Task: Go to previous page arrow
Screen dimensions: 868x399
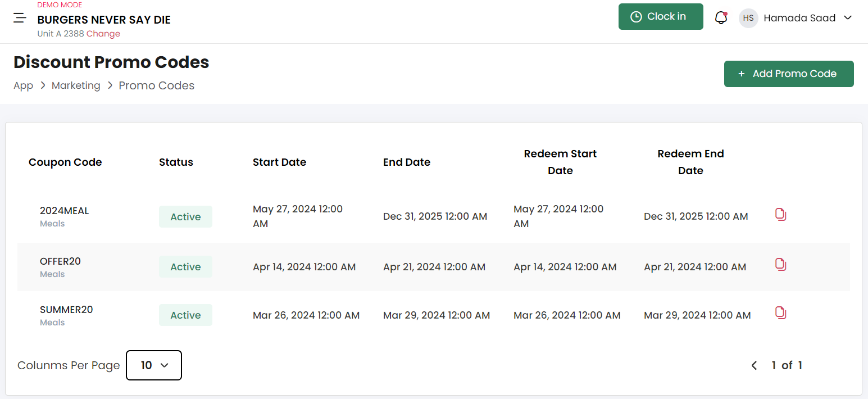Action: coord(754,365)
